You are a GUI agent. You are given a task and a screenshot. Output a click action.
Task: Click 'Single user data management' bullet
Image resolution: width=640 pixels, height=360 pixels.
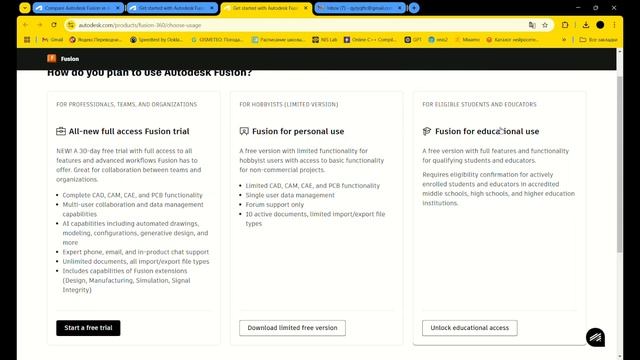[x=290, y=195]
